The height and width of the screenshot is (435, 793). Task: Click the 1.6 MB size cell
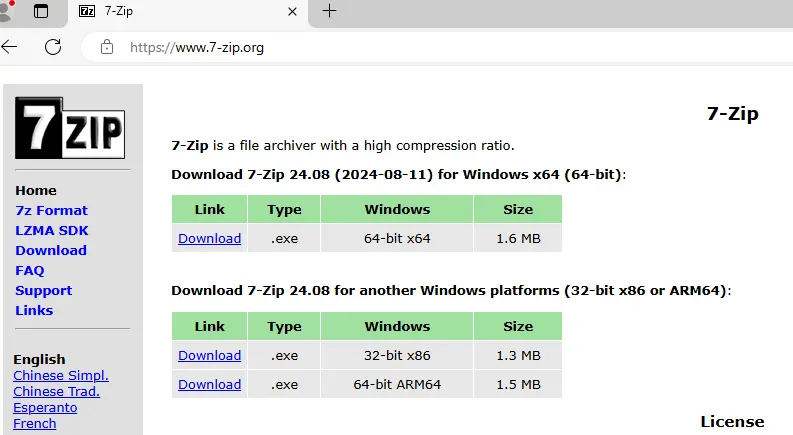pos(518,238)
